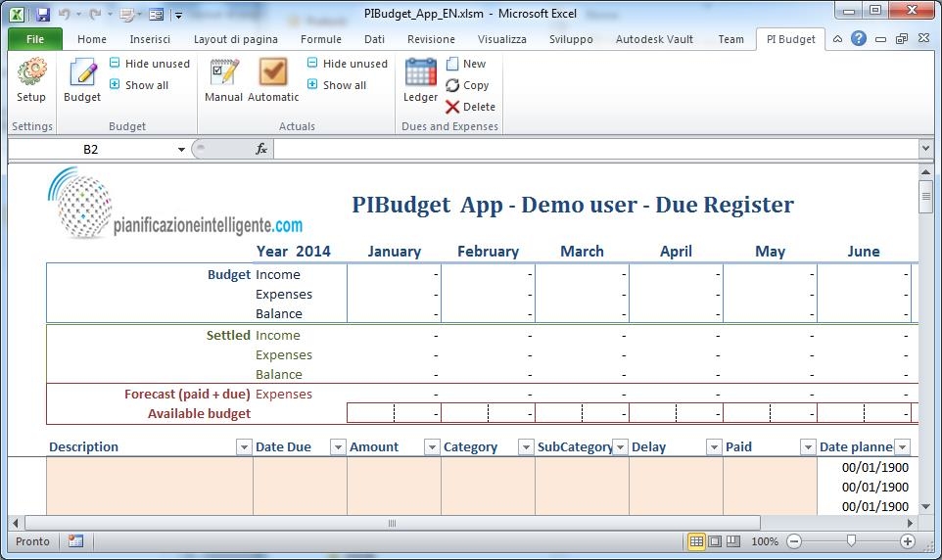Minimize the ribbon with caret icon
Image resolution: width=942 pixels, height=560 pixels.
click(837, 39)
